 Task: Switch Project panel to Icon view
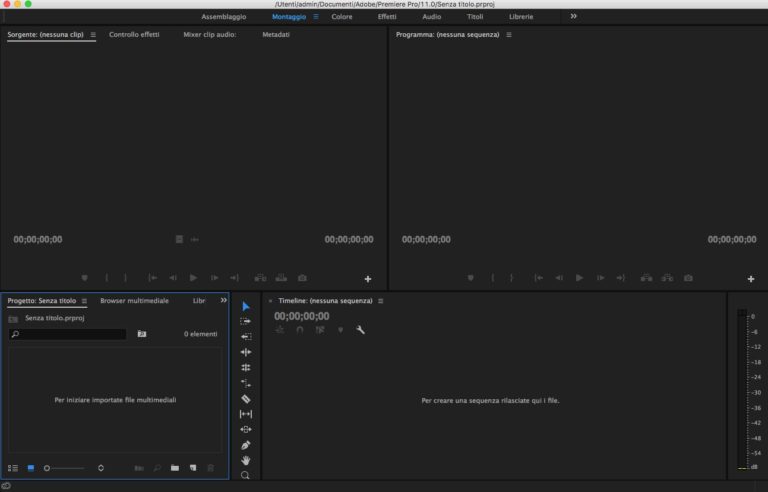(x=31, y=468)
